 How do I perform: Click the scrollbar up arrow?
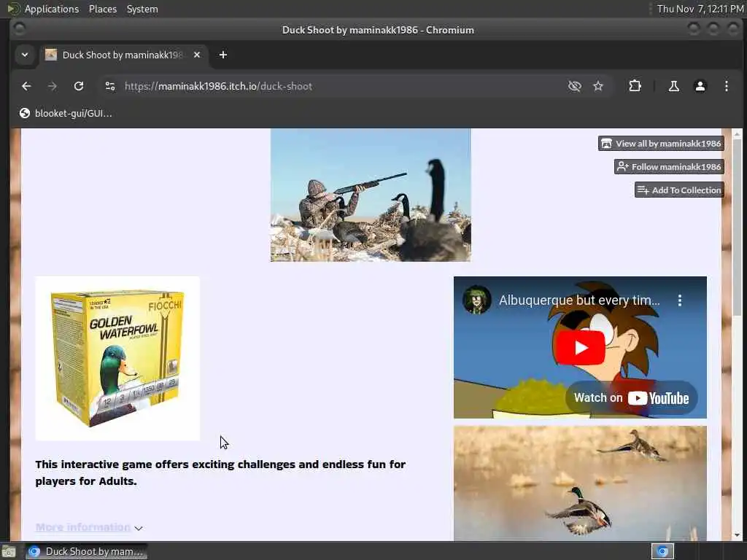point(737,134)
